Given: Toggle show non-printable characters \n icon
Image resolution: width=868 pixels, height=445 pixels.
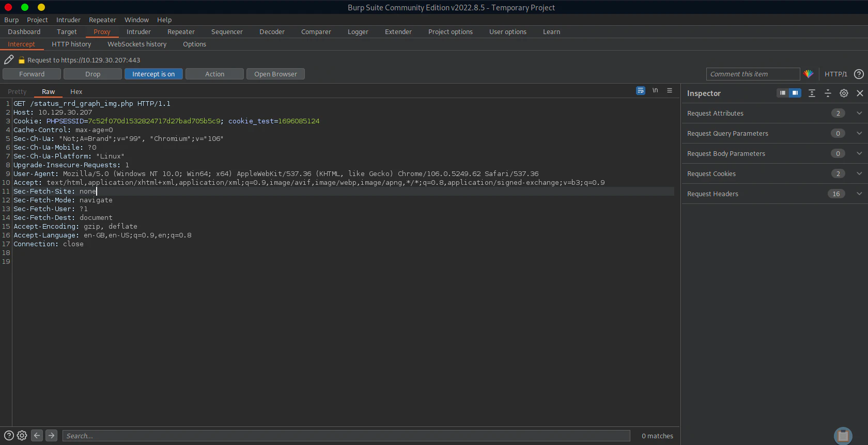Looking at the screenshot, I should 655,90.
